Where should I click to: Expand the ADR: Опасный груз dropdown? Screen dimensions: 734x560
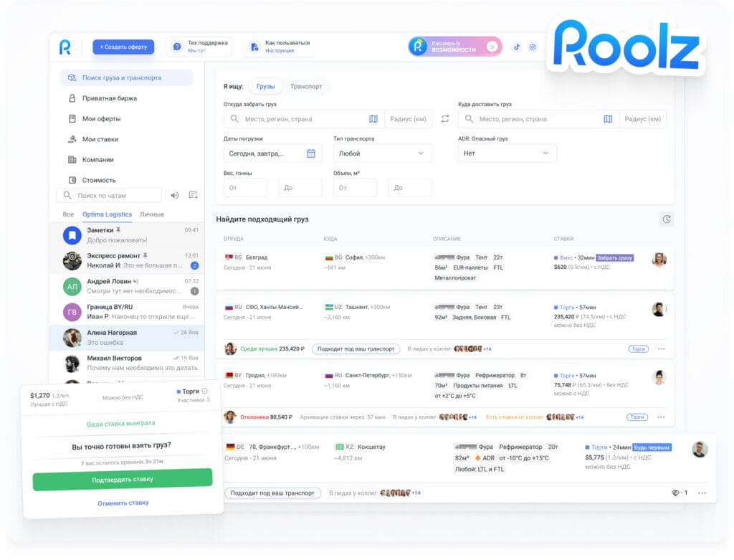[x=507, y=153]
